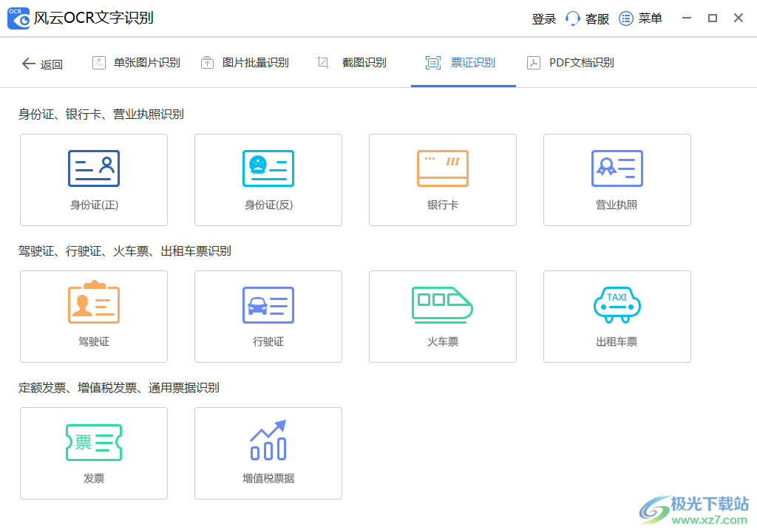Click the ticket recognition tab icon
757x532 pixels.
(433, 63)
